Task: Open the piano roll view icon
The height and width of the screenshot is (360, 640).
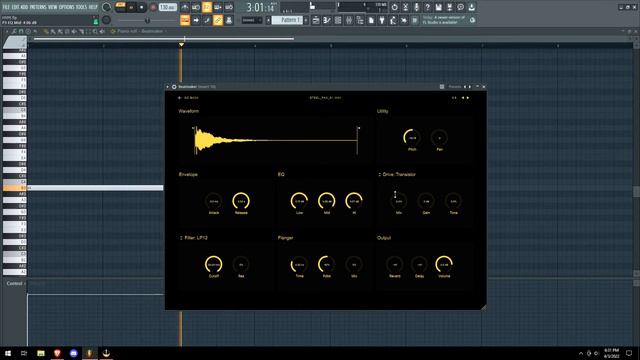Action: point(327,20)
